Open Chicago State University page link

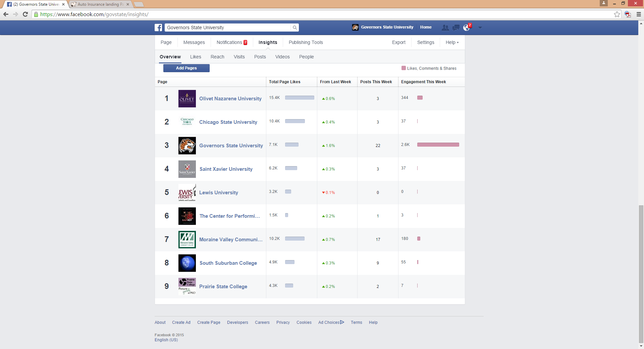pos(228,122)
